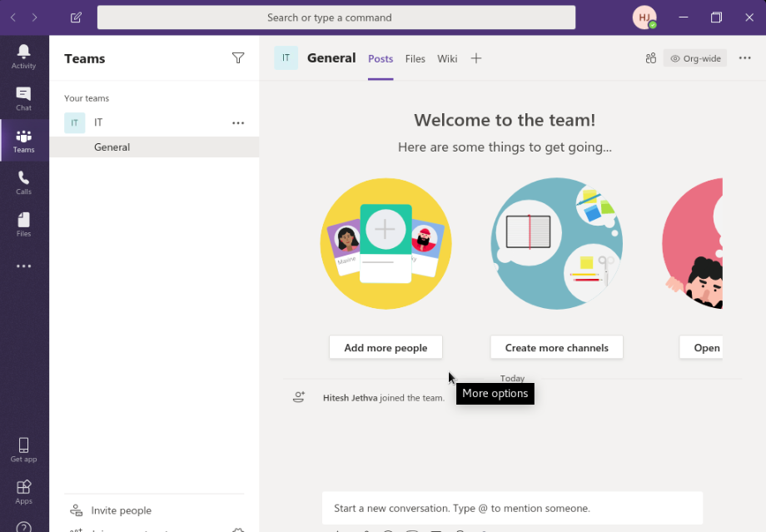The width and height of the screenshot is (766, 532).
Task: Switch to the Posts tab
Action: 381,58
